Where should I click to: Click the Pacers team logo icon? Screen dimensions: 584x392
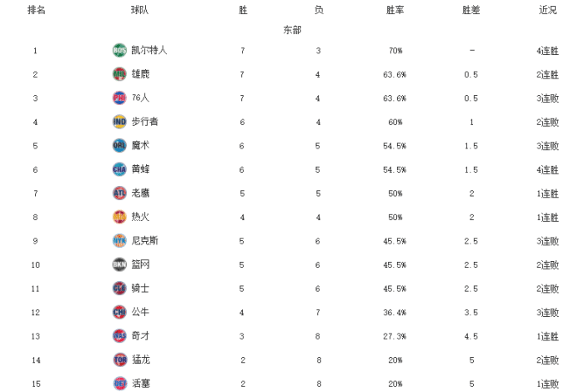tap(119, 122)
